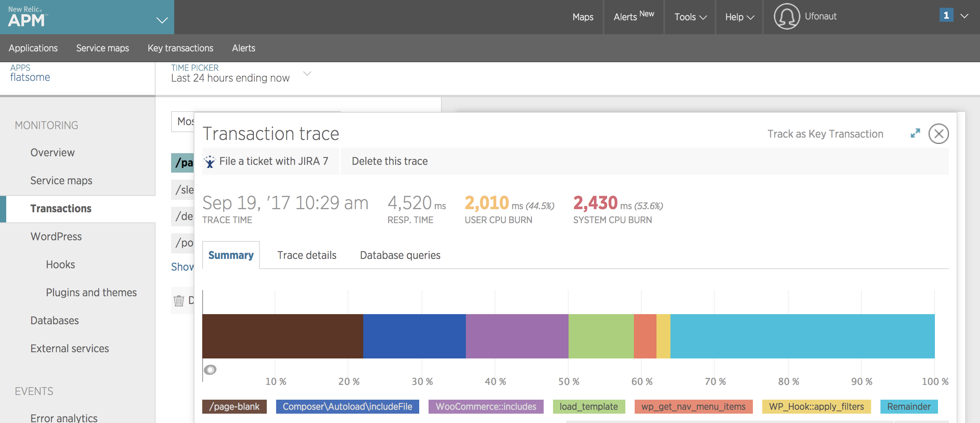Click Last 24 hours ending now
This screenshot has height=423, width=980.
(x=230, y=78)
